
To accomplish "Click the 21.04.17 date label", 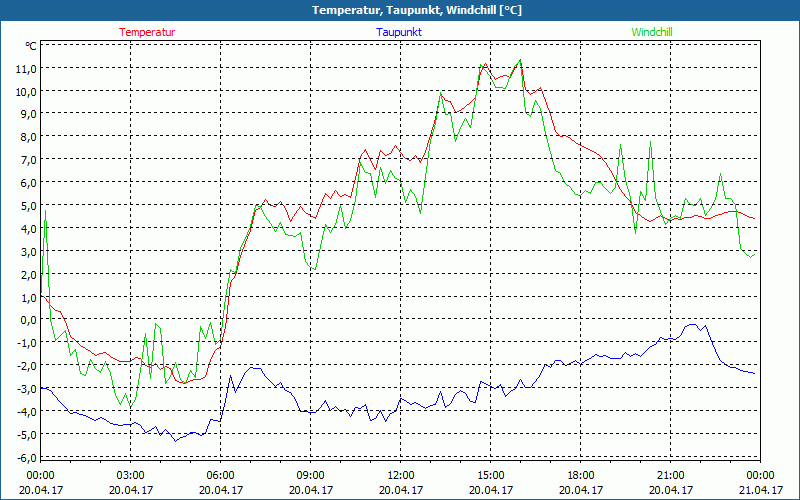I will click(761, 490).
